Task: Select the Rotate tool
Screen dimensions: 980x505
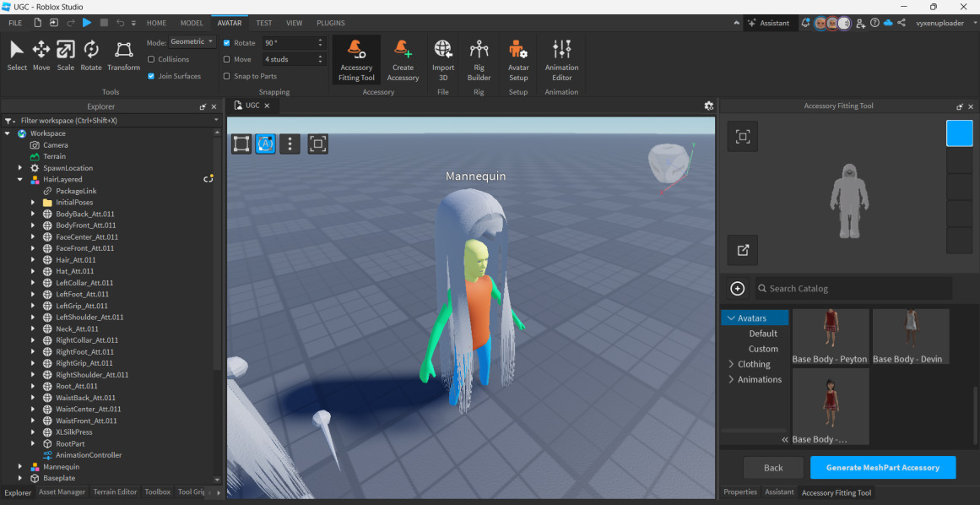Action: tap(91, 56)
